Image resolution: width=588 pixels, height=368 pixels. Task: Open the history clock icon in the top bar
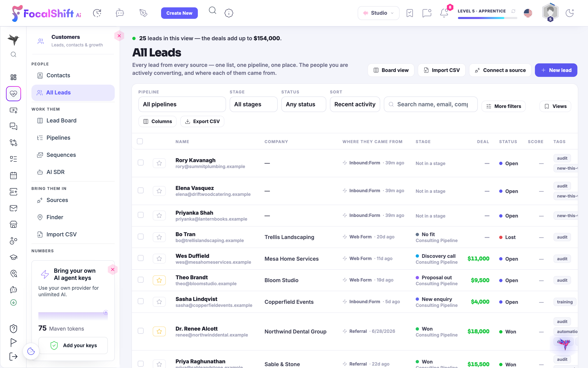pos(97,13)
